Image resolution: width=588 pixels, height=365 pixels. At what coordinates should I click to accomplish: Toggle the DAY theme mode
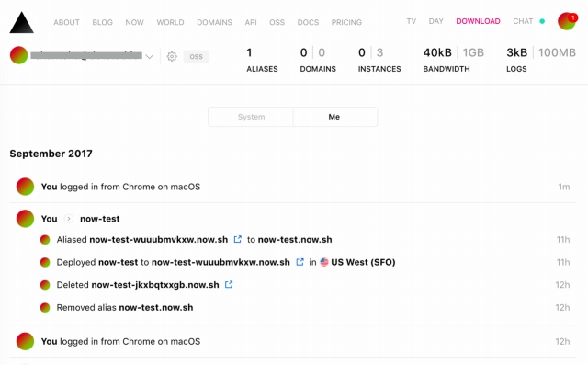(435, 21)
